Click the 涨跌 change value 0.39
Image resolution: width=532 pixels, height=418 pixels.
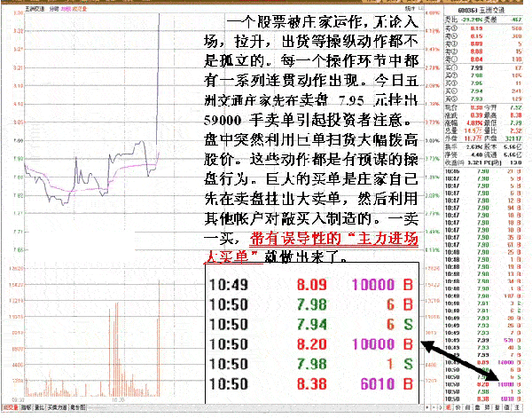(x=476, y=115)
